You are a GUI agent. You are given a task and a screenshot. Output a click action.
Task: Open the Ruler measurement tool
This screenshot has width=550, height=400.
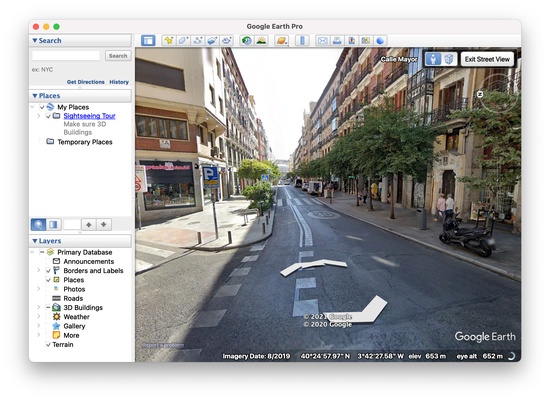coord(302,40)
